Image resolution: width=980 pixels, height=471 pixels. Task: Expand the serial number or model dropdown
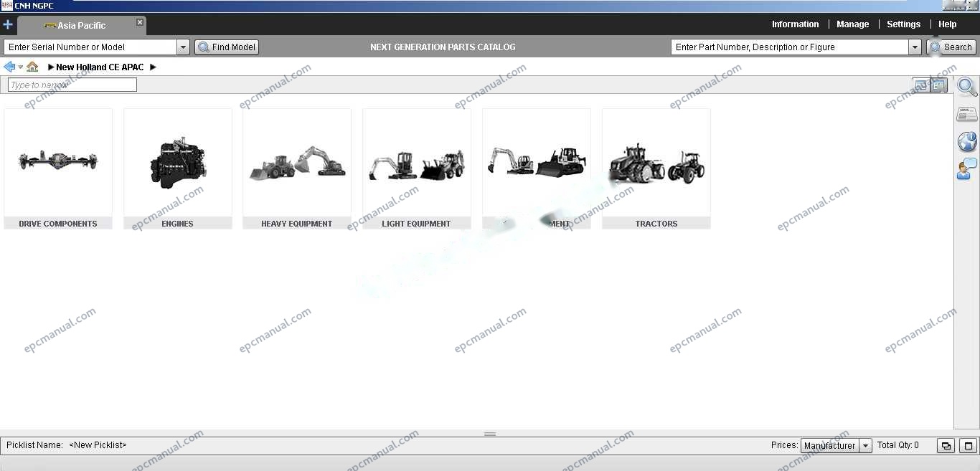pyautogui.click(x=183, y=47)
